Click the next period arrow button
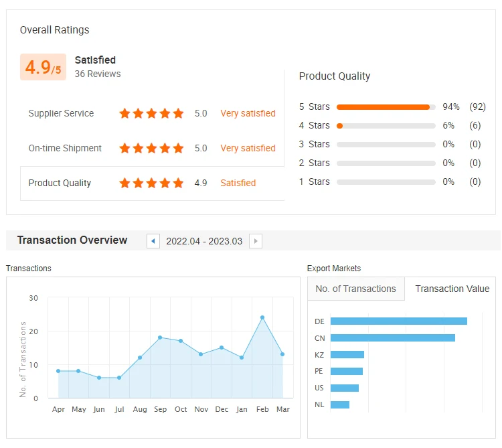 (255, 241)
